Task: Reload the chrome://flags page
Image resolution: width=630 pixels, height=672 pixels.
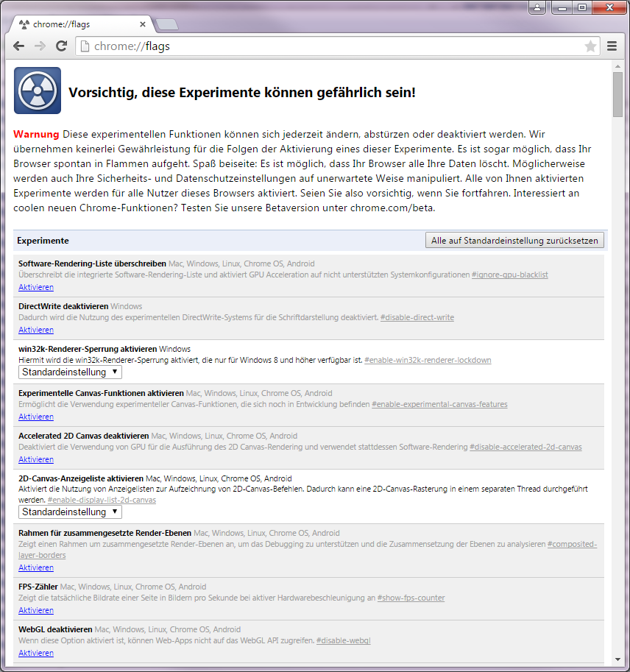Action: (x=61, y=46)
